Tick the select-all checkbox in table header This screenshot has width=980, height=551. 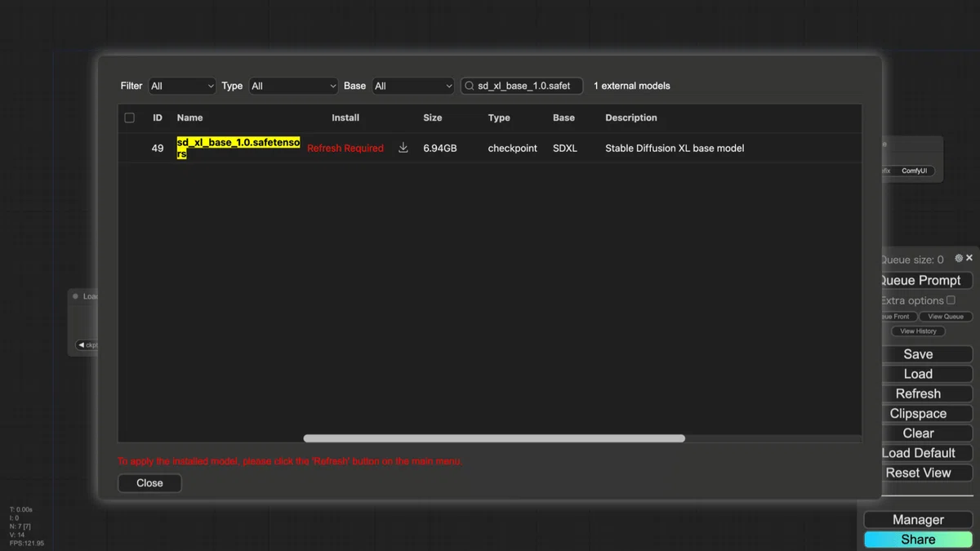point(129,118)
